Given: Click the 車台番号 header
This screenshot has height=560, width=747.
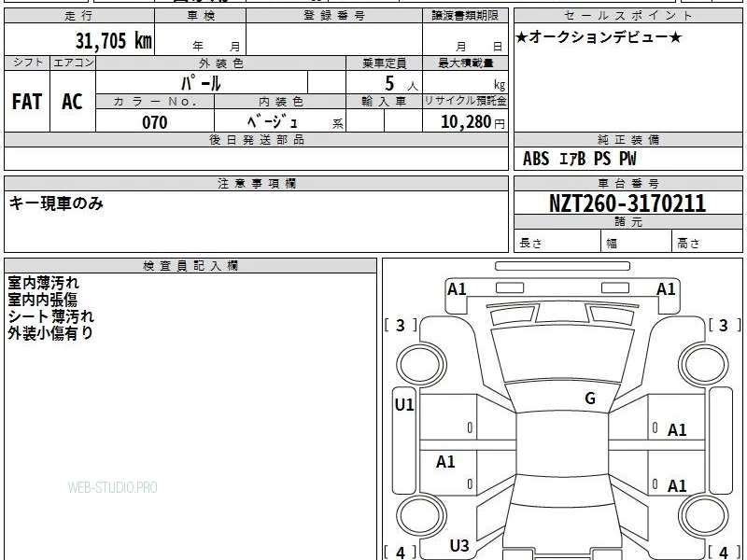Looking at the screenshot, I should click(627, 183).
